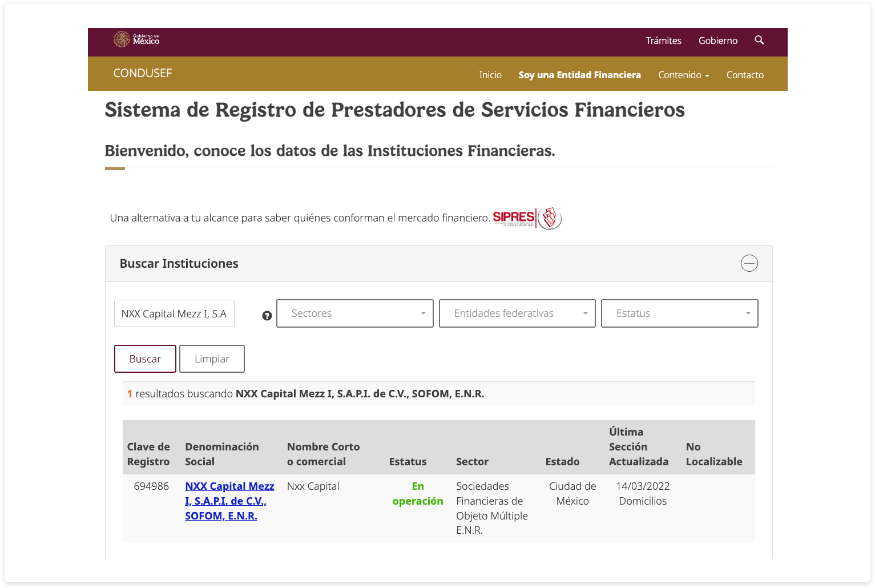875x588 pixels.
Task: Open the Entidades federativas dropdown
Action: (517, 313)
